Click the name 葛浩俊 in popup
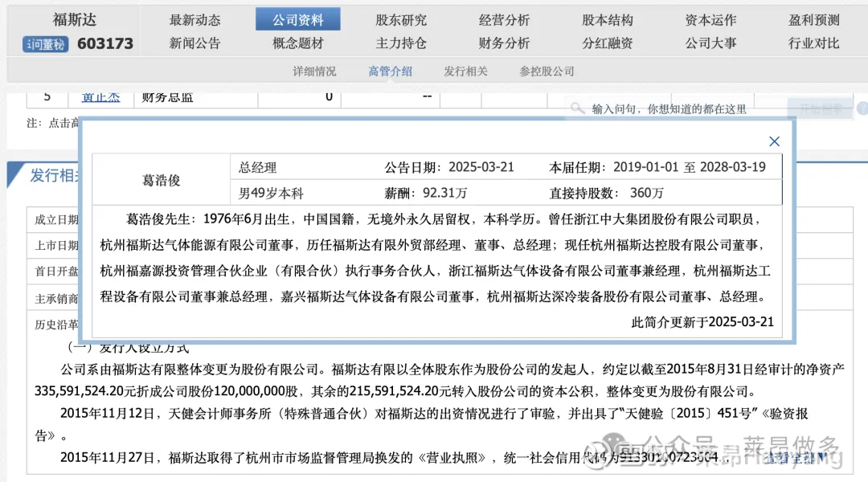 tap(161, 181)
